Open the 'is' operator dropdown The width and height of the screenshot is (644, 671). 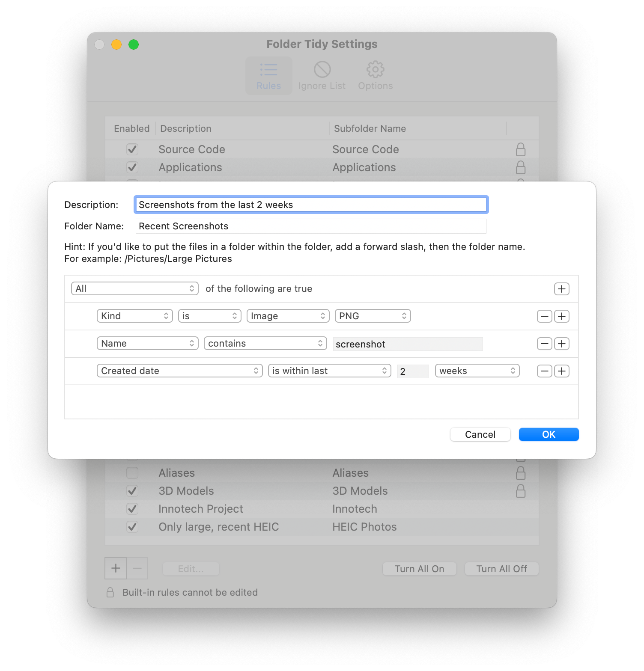(210, 316)
